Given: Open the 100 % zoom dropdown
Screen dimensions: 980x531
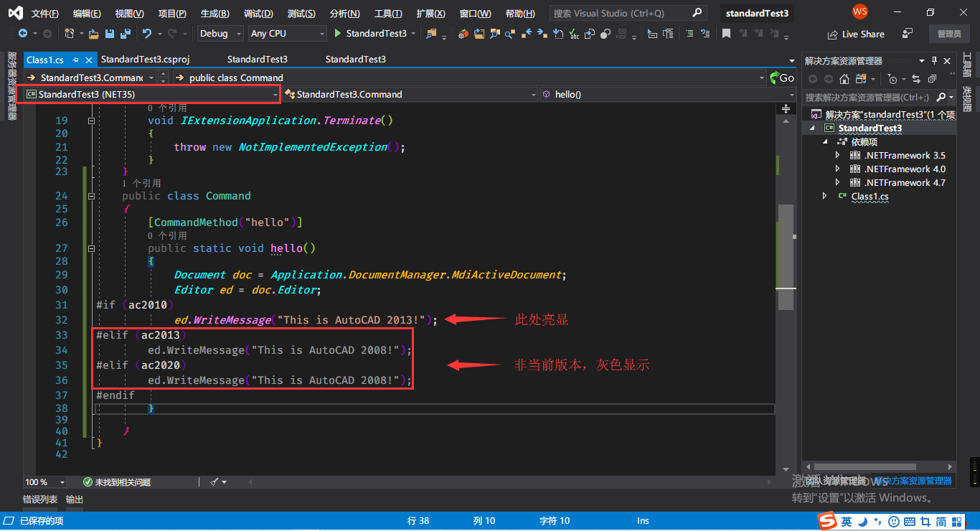Looking at the screenshot, I should [x=45, y=482].
